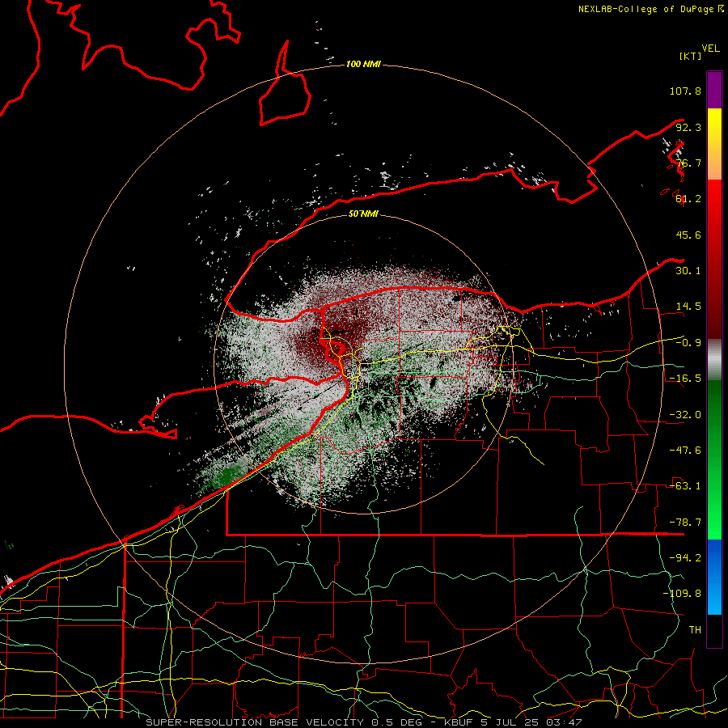Click the 50 NMI range ring label
This screenshot has height=728, width=728.
click(363, 214)
